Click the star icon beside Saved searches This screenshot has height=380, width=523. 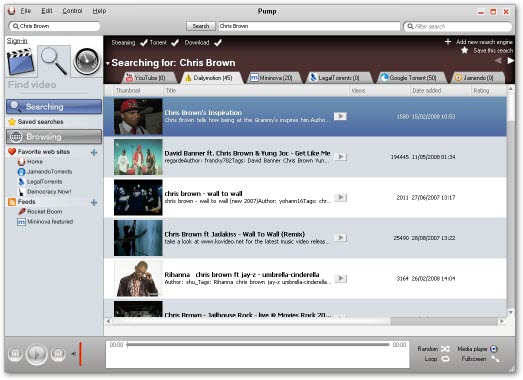[x=12, y=122]
